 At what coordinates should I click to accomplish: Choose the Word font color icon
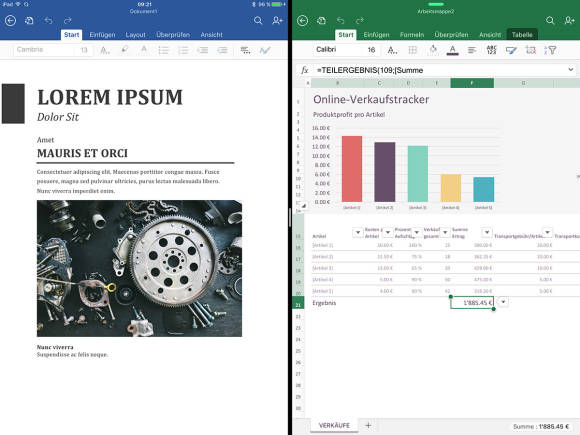pos(144,50)
